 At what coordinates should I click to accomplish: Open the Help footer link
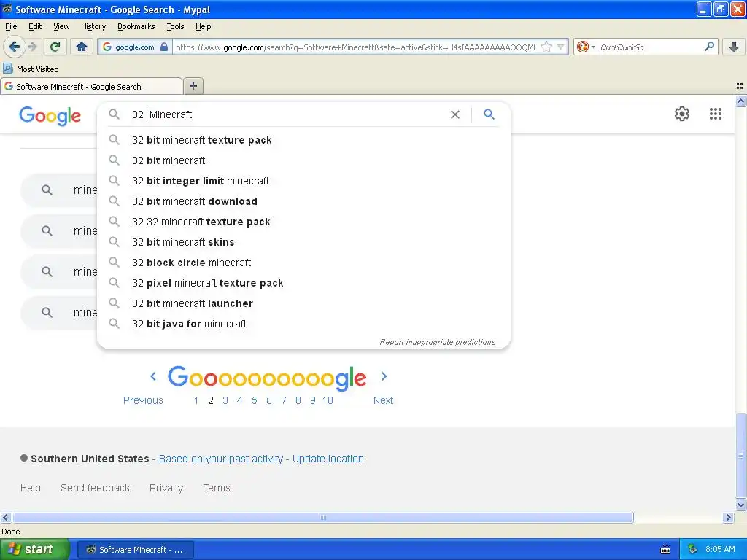point(31,488)
